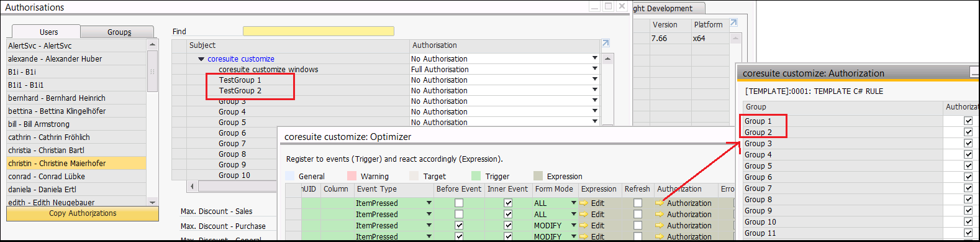Open Event Type dropdown in first ItemPressed row
This screenshot has height=242, width=980.
429,203
